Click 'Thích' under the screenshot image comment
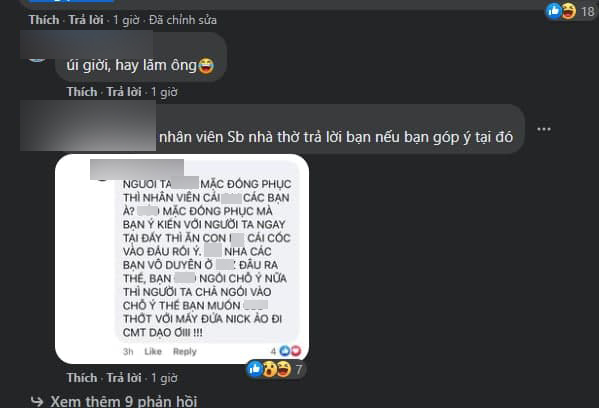Image resolution: width=599 pixels, height=408 pixels. coord(82,378)
